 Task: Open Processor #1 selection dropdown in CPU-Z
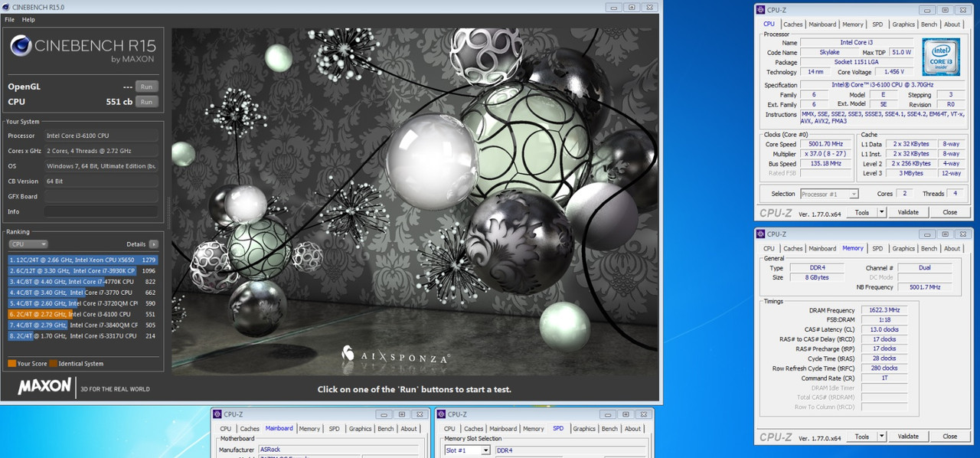click(x=829, y=194)
